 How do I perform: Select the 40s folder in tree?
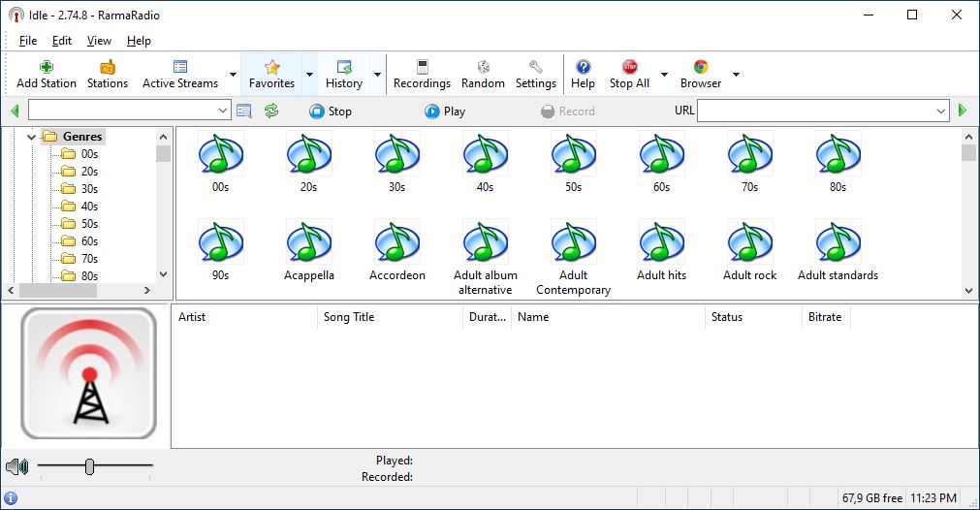(x=89, y=207)
